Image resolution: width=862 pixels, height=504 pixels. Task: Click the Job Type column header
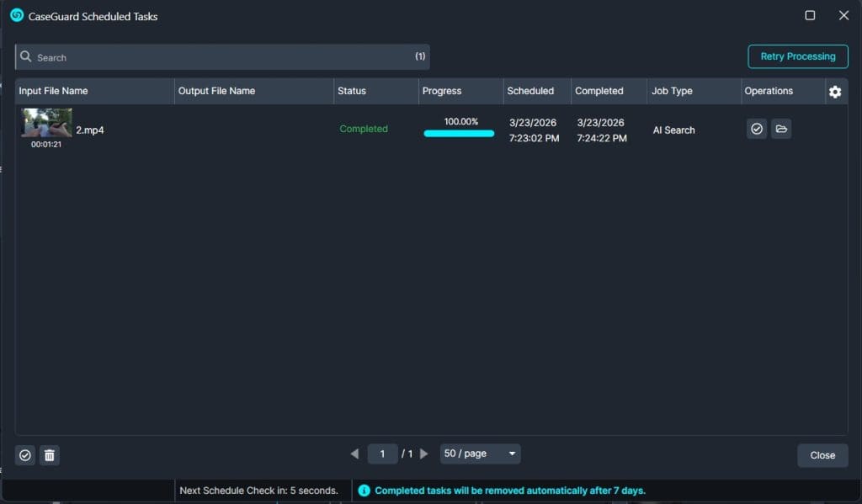point(672,91)
